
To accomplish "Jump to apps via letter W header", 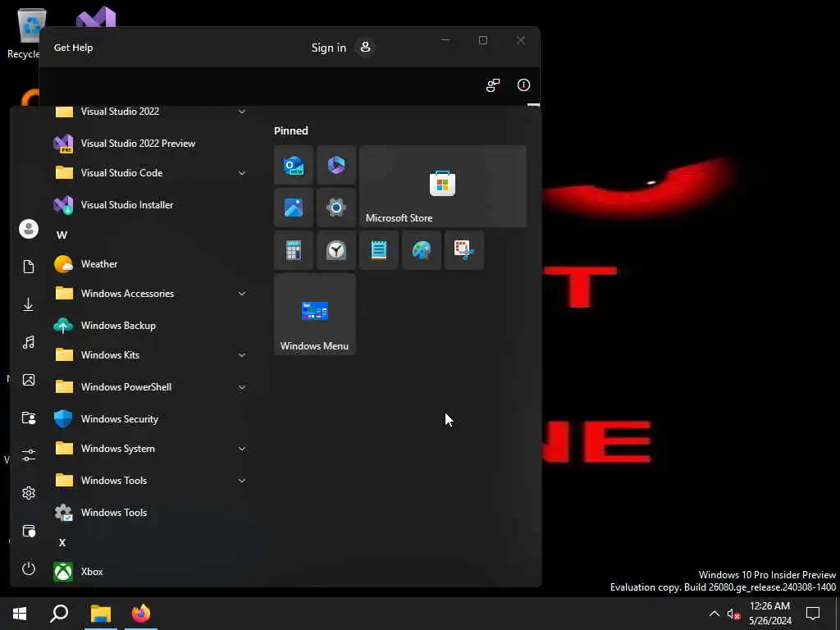I will click(x=62, y=235).
